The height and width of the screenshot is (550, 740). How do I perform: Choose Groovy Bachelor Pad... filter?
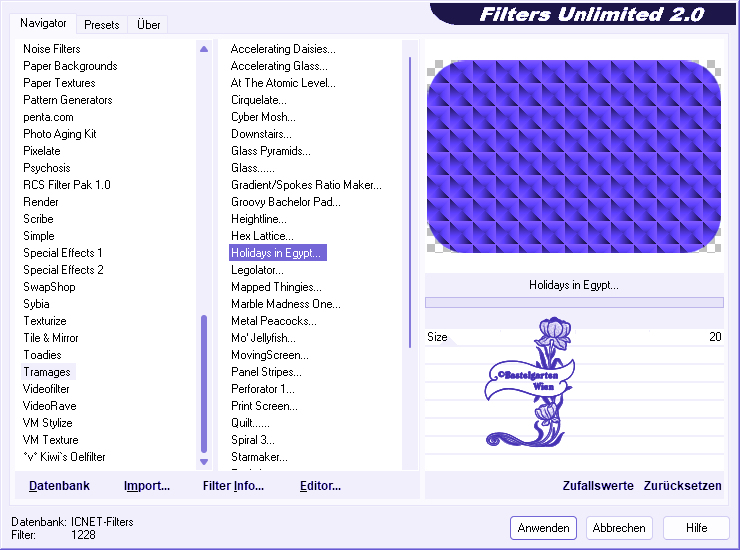pyautogui.click(x=286, y=202)
